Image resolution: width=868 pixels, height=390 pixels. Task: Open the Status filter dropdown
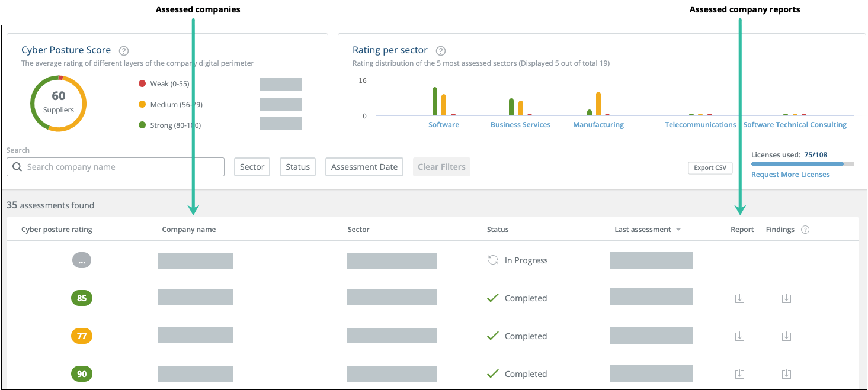coord(297,167)
